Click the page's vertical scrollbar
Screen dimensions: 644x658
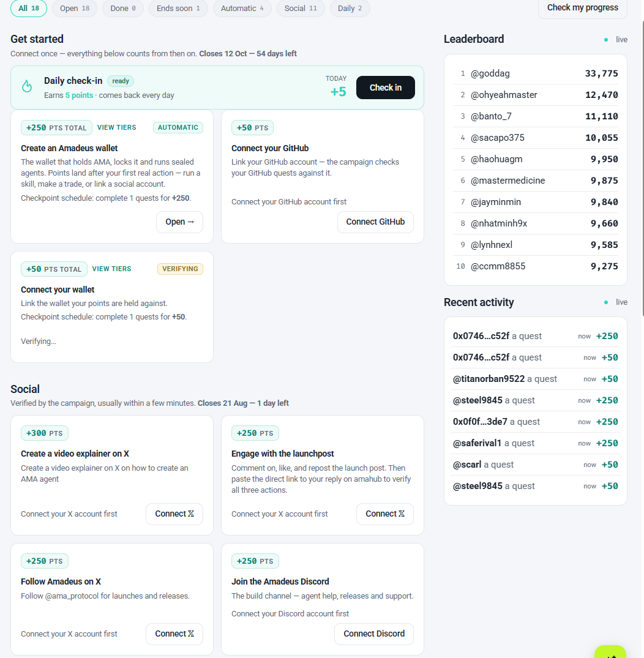[x=642, y=168]
